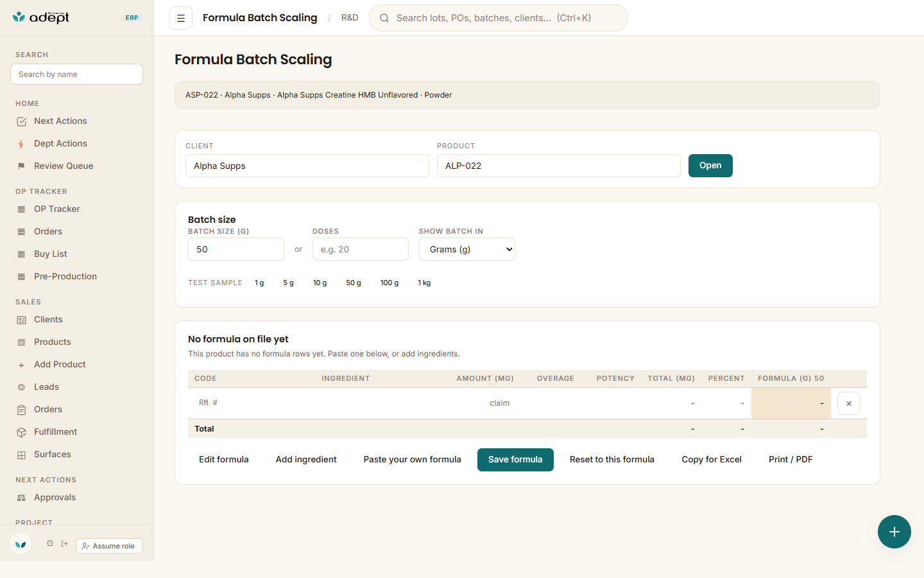Click the Client field showing Alpha Supps

point(307,166)
